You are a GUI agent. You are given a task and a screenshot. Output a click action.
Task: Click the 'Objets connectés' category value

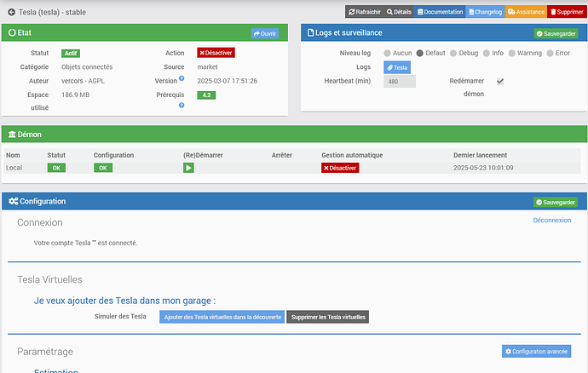pyautogui.click(x=87, y=67)
